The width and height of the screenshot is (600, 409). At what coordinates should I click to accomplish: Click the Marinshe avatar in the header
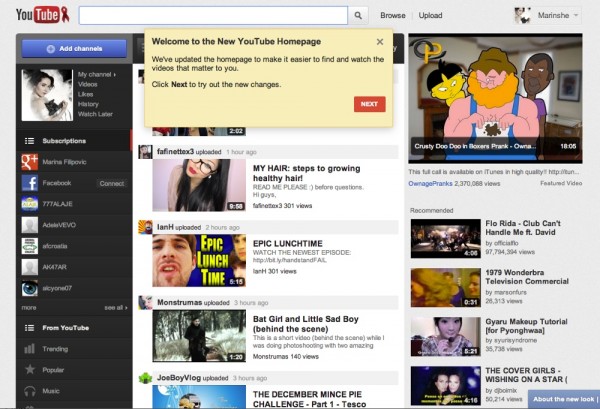522,15
